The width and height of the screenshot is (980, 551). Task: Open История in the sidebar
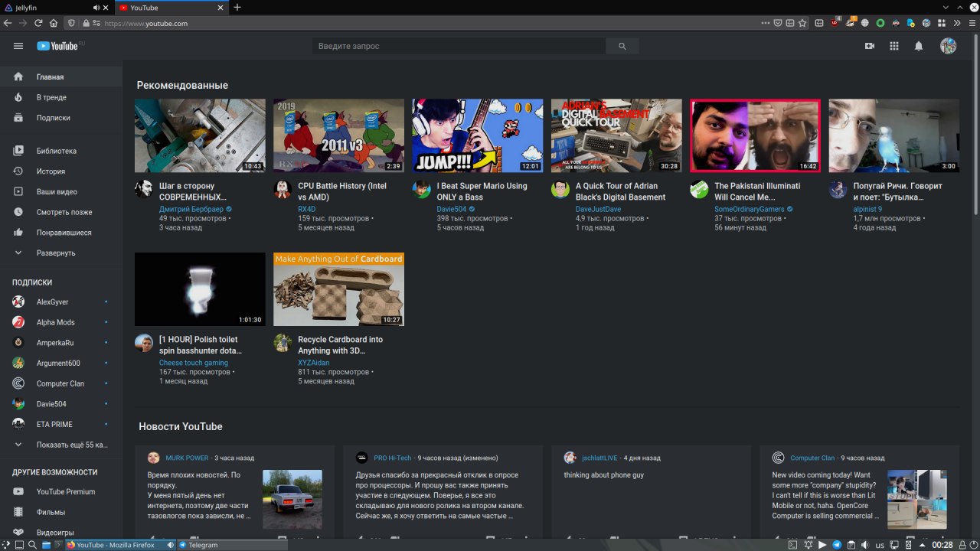(x=61, y=171)
